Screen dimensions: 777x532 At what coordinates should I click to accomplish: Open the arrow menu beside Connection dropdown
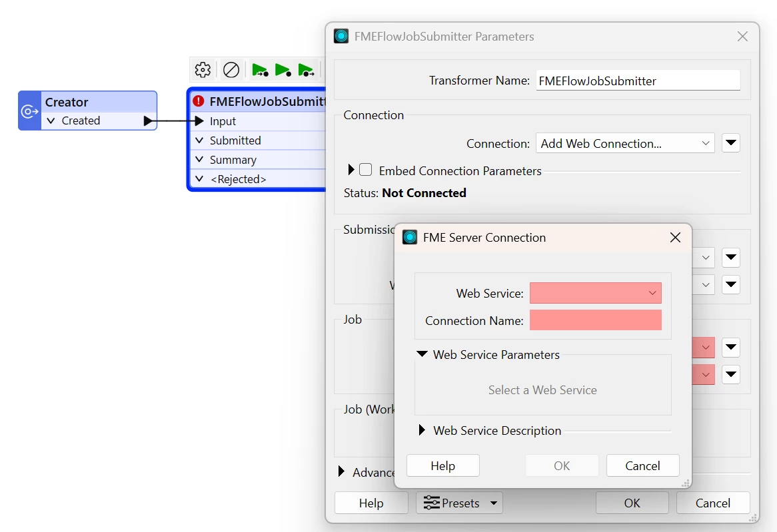pos(731,143)
